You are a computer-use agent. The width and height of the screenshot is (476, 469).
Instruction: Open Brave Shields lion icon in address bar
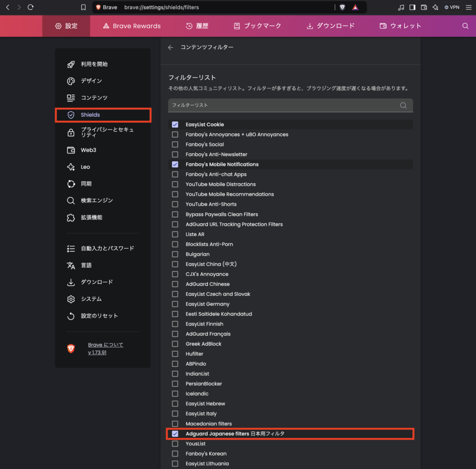tap(342, 7)
